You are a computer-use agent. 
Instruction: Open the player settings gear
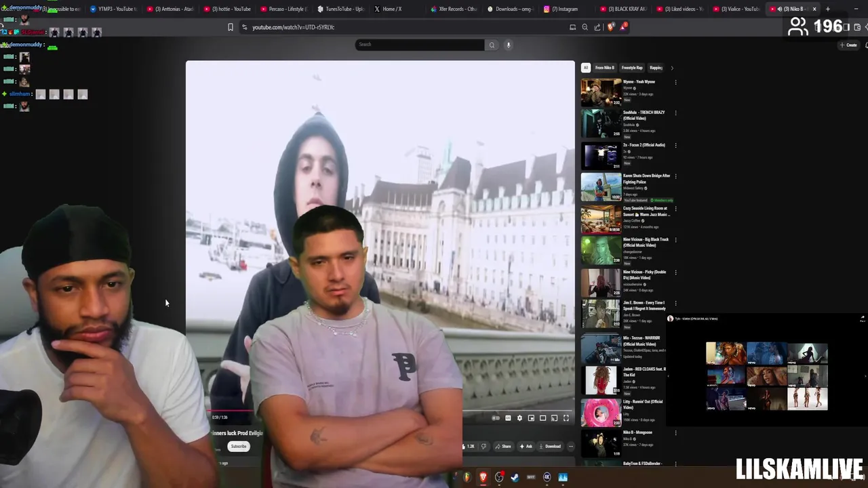click(x=519, y=418)
